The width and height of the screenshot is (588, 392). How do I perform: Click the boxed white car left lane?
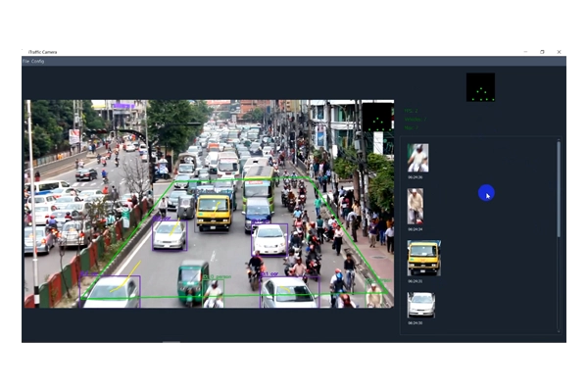click(169, 234)
